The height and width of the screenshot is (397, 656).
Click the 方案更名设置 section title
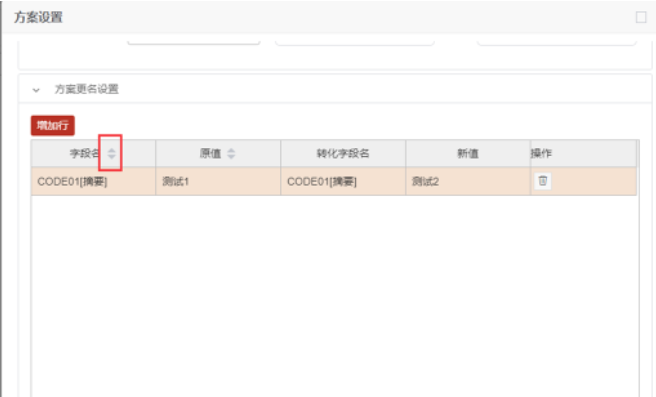(x=87, y=89)
